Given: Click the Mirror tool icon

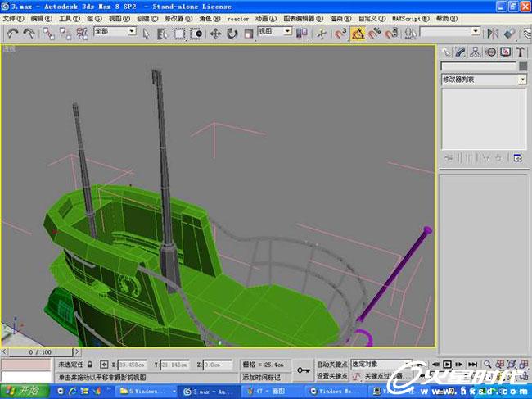Looking at the screenshot, I should (x=492, y=34).
